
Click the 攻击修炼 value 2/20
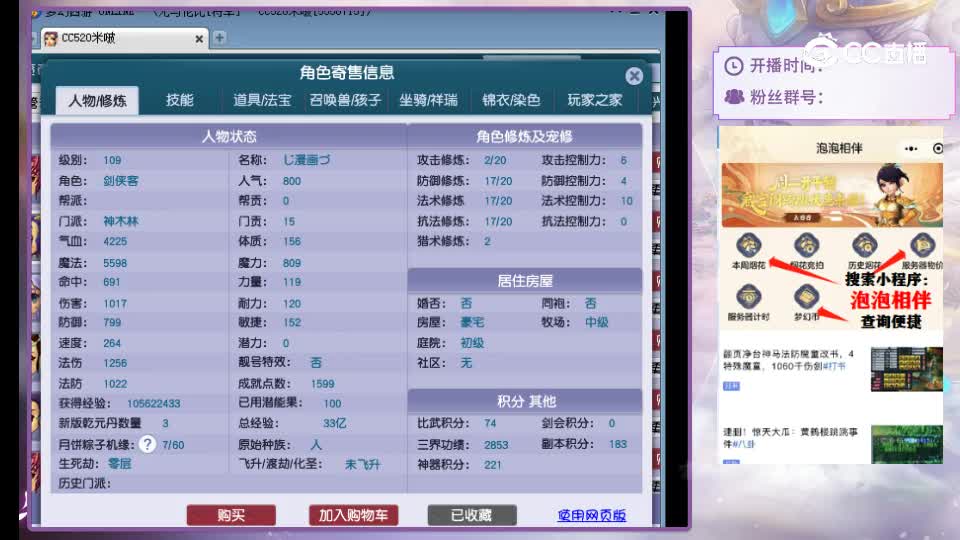495,160
